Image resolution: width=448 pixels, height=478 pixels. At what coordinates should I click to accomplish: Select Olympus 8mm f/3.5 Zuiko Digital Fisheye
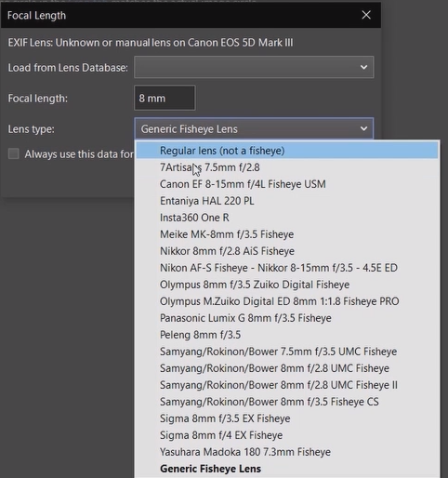(287, 285)
